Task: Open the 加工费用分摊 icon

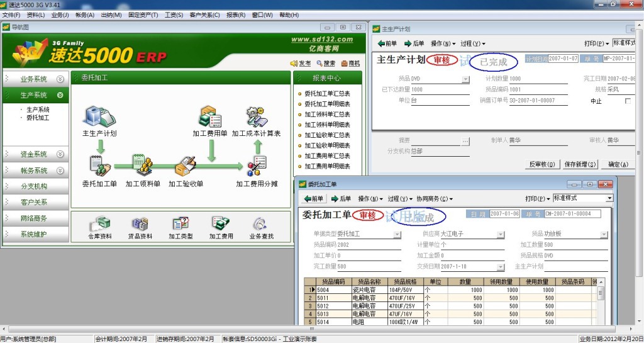Action: click(x=257, y=166)
